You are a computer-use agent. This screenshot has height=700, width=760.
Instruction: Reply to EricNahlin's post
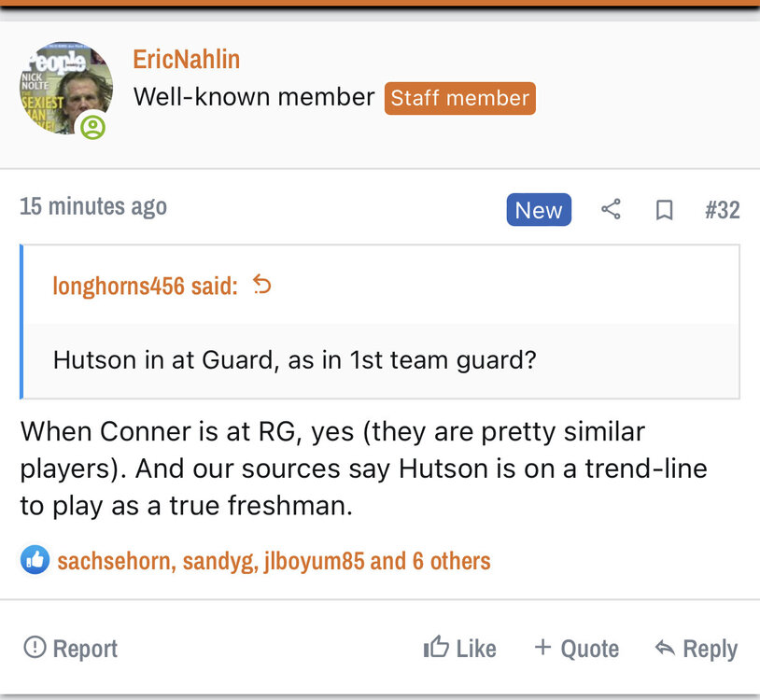coord(697,648)
